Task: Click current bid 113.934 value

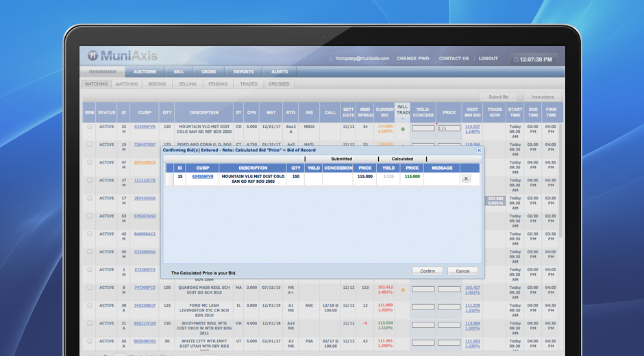Action: (385, 324)
